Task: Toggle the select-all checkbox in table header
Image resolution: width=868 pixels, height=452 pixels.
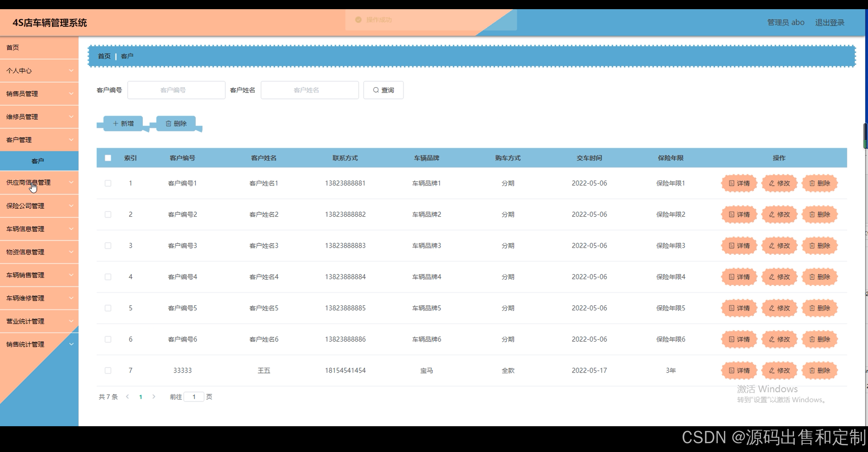Action: [108, 158]
